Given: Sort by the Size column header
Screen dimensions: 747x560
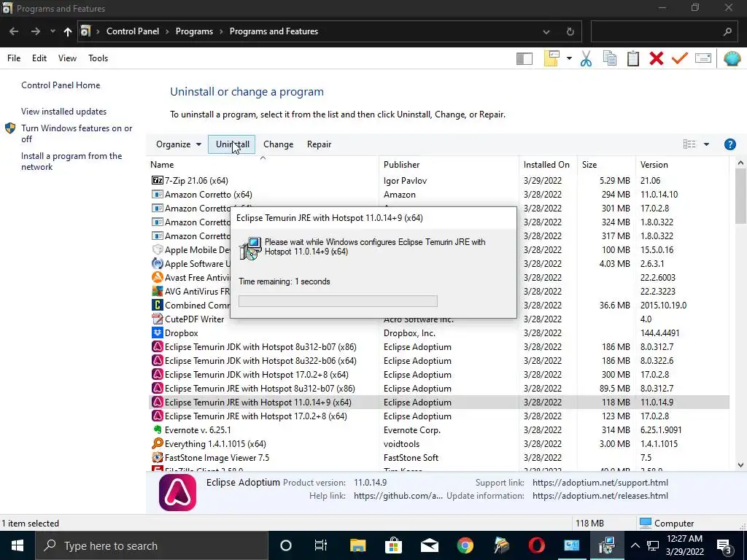Looking at the screenshot, I should click(606, 165).
